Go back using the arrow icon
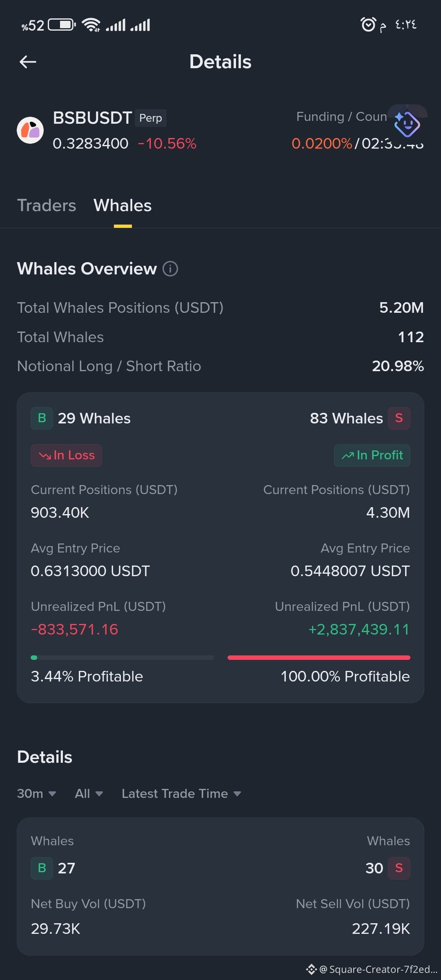This screenshot has height=980, width=441. (28, 62)
